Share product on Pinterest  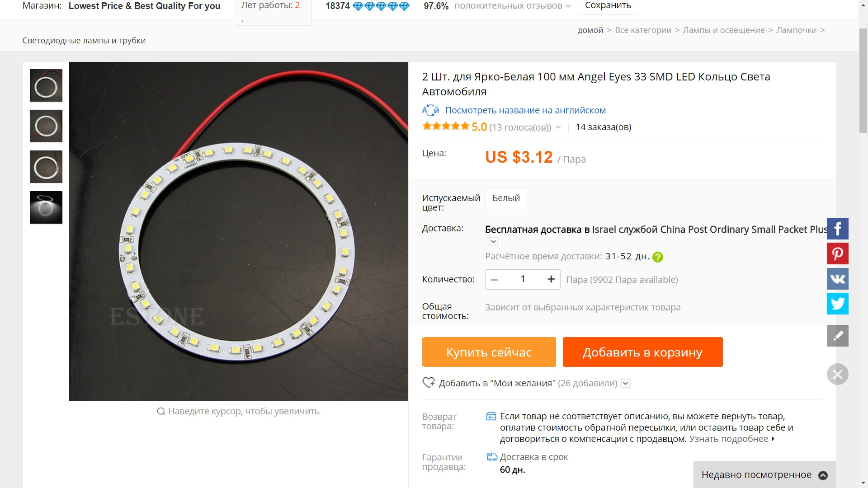click(837, 253)
